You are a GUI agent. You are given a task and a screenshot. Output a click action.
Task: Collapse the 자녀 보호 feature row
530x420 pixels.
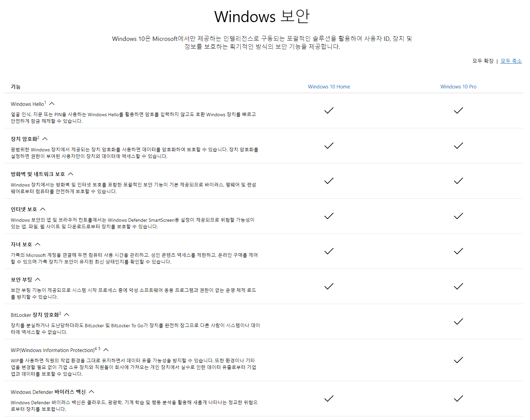[x=37, y=244]
